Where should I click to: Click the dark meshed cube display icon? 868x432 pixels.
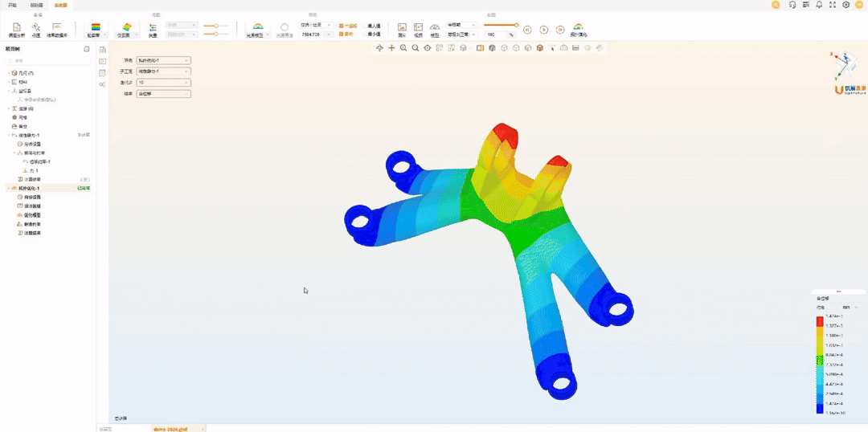point(492,48)
